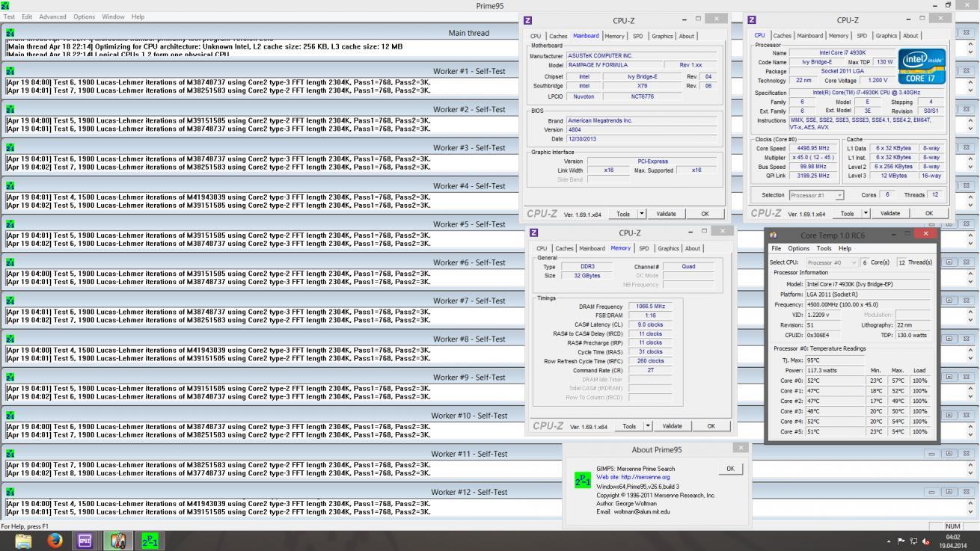Open Prime95 Edit menu
This screenshot has height=551, width=980.
(x=27, y=16)
